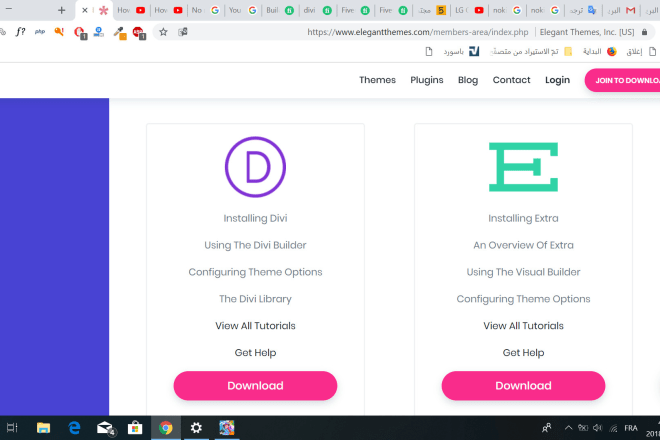Open the باسورد bookmark

click(x=461, y=51)
